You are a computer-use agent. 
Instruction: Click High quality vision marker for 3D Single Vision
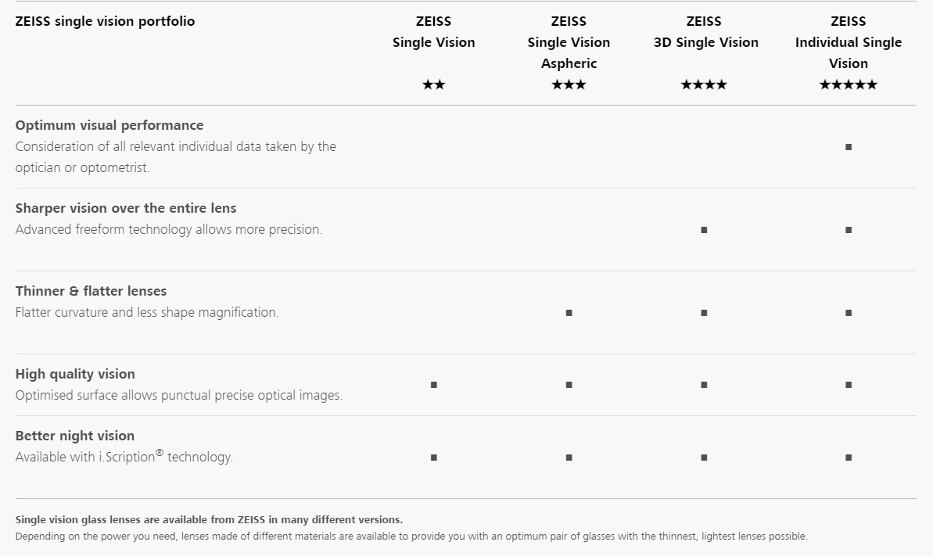coord(704,385)
